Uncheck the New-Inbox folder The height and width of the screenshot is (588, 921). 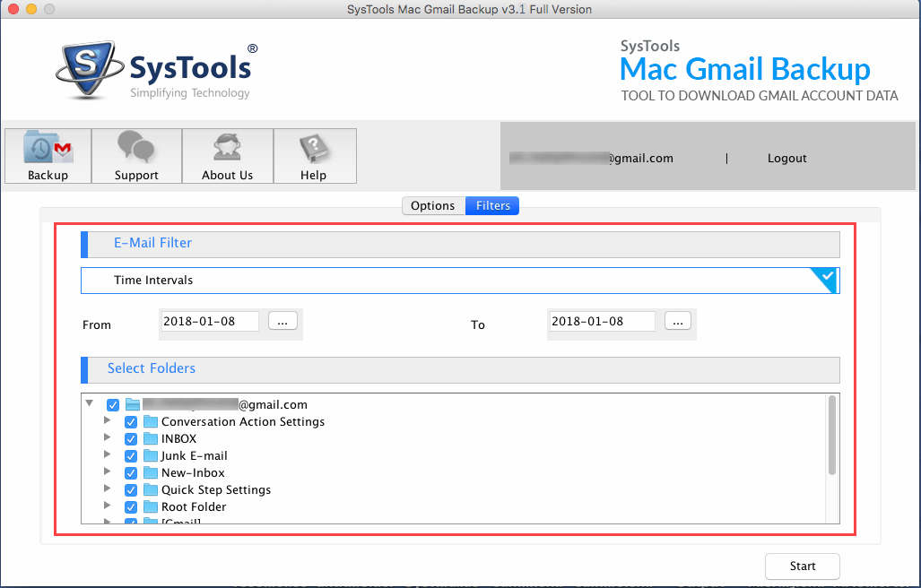coord(131,472)
